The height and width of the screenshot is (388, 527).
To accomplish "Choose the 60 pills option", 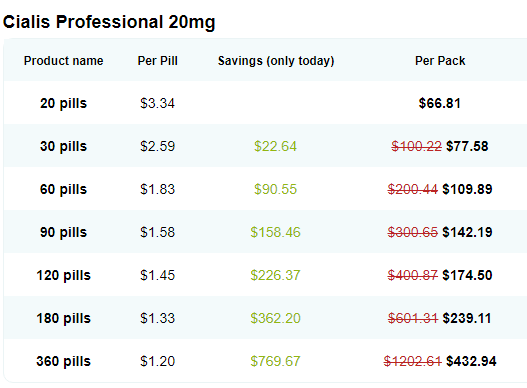I will pos(64,189).
